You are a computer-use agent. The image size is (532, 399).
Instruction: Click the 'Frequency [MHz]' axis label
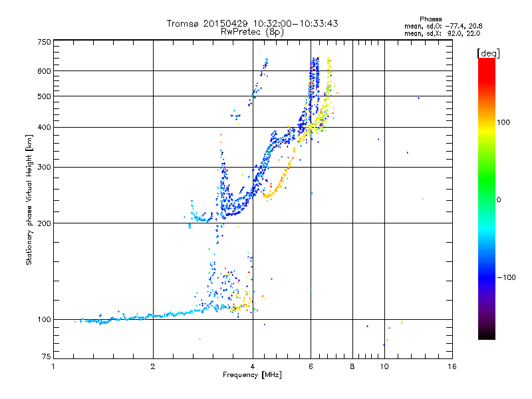[252, 375]
